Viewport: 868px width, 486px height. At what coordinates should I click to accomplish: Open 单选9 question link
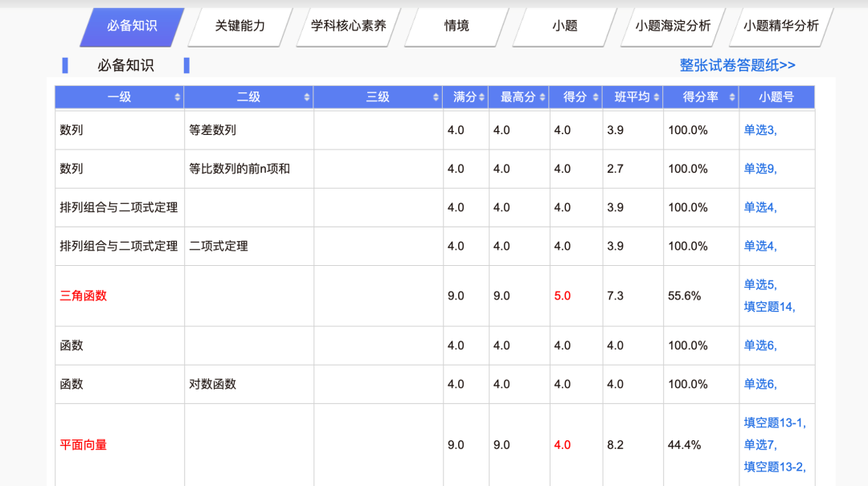click(760, 169)
